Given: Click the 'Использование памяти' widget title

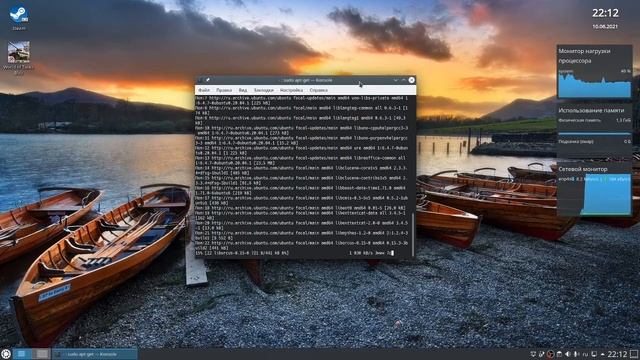Looking at the screenshot, I should pyautogui.click(x=591, y=110).
